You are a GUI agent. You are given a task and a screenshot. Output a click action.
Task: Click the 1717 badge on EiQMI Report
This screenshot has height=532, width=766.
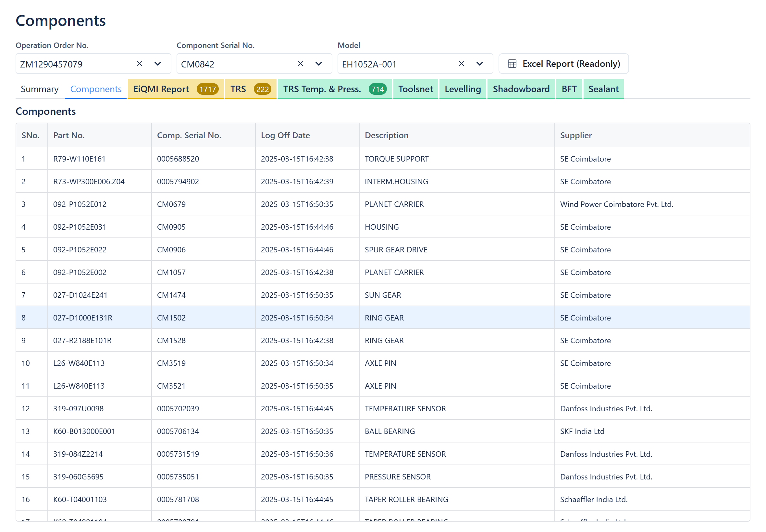coord(207,89)
